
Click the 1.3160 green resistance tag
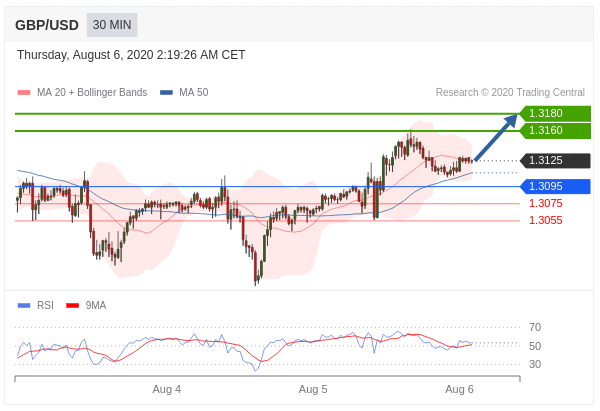tap(555, 130)
